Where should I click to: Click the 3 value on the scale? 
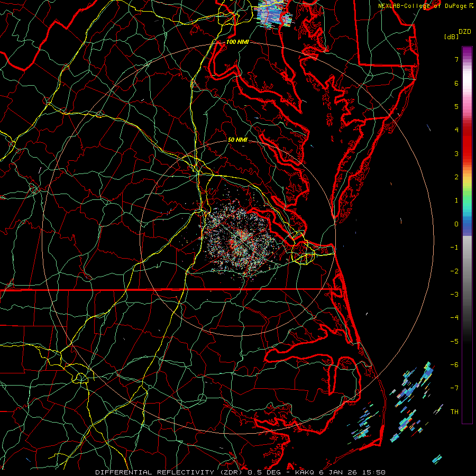(456, 153)
